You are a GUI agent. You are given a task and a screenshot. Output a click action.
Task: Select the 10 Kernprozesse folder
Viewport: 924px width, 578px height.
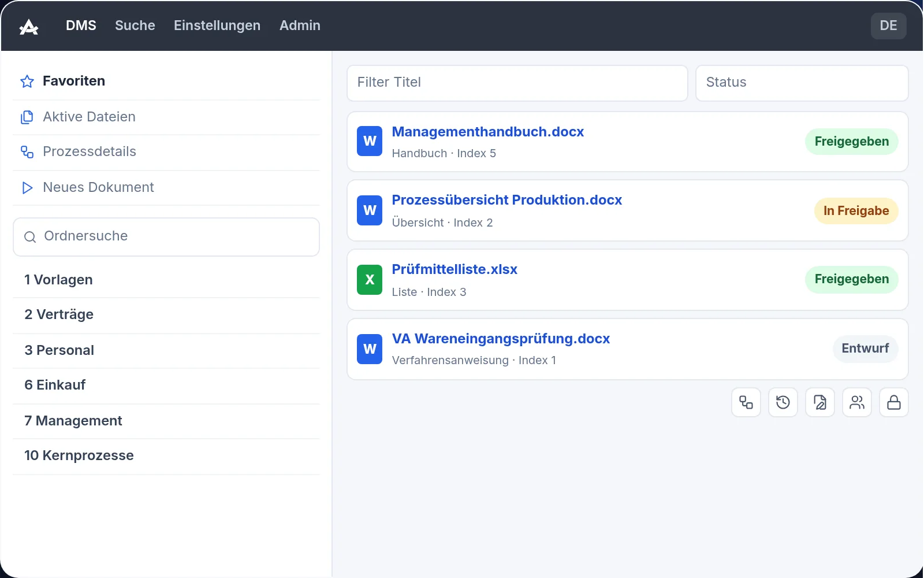click(166, 455)
